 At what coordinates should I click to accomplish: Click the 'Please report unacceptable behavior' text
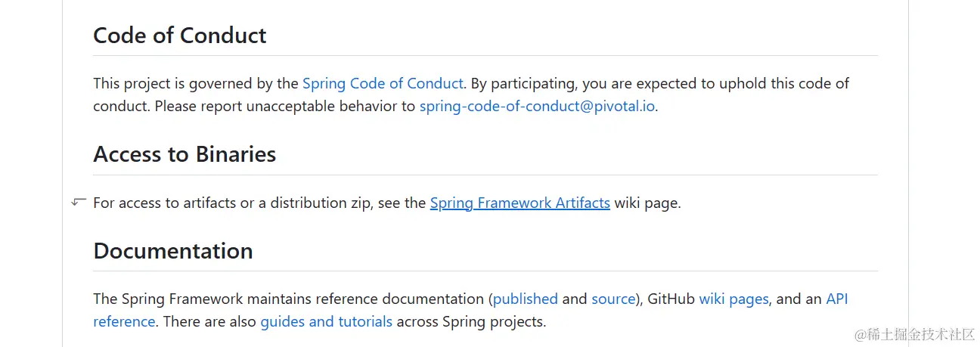(285, 106)
